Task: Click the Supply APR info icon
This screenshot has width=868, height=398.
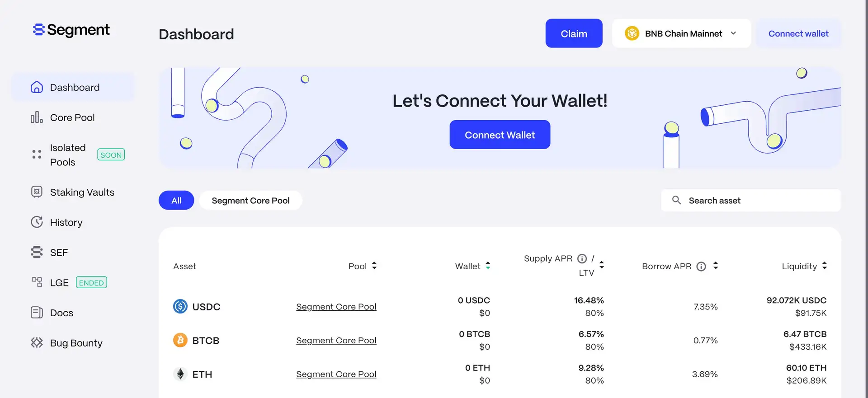Action: click(x=582, y=258)
